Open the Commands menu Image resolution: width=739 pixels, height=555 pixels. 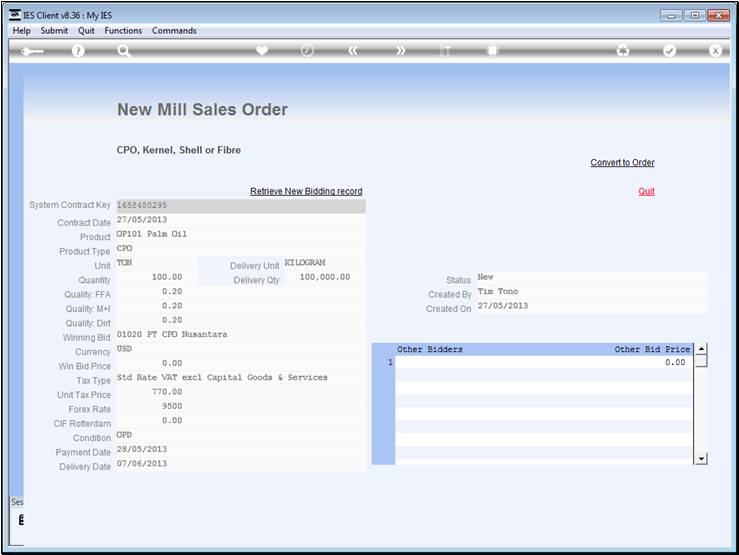click(174, 31)
